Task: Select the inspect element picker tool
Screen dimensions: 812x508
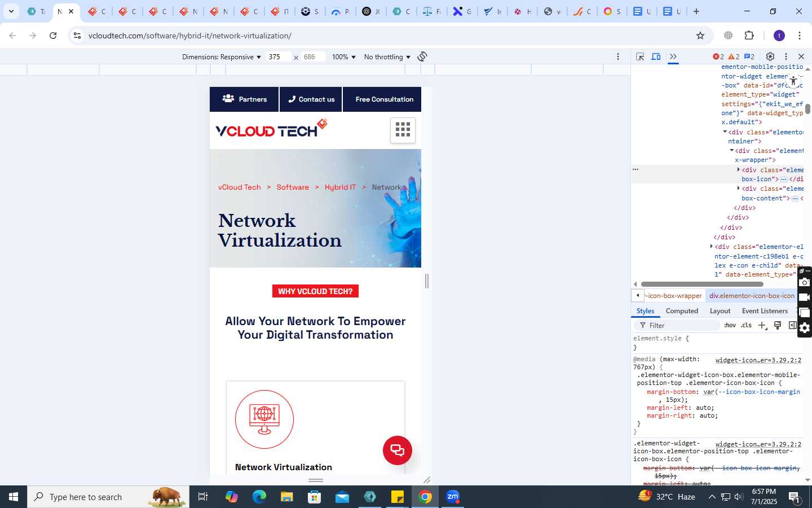Action: [x=640, y=56]
